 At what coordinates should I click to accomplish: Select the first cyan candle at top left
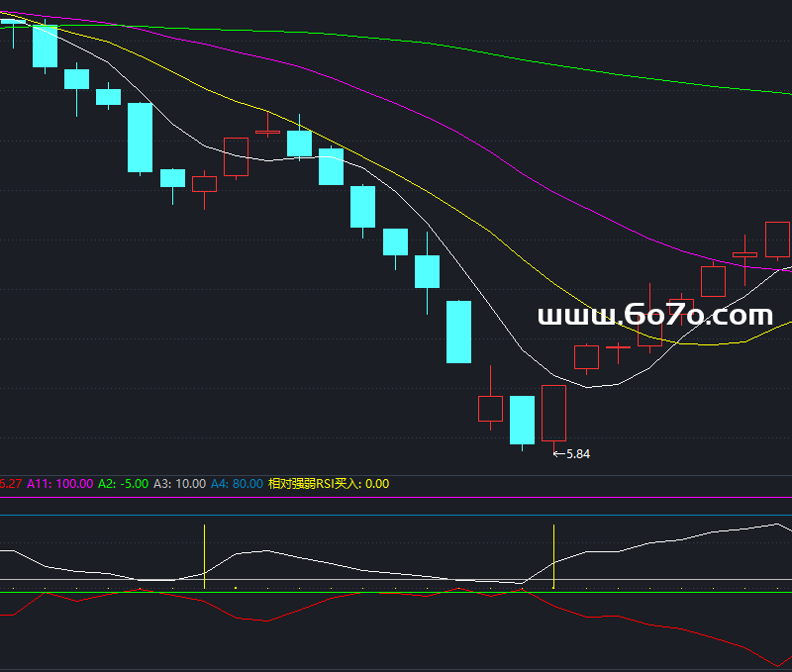click(x=13, y=22)
